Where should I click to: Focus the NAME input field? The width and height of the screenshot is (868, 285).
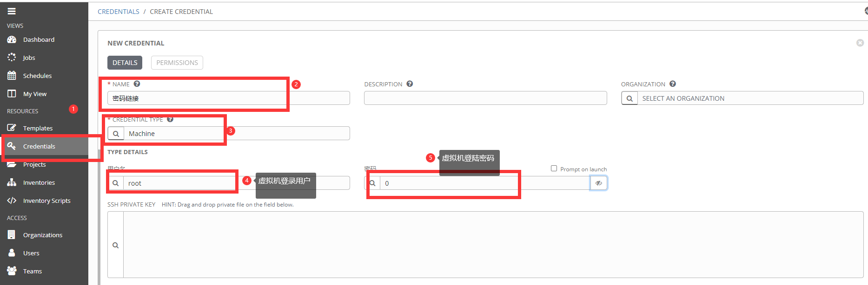[x=229, y=98]
